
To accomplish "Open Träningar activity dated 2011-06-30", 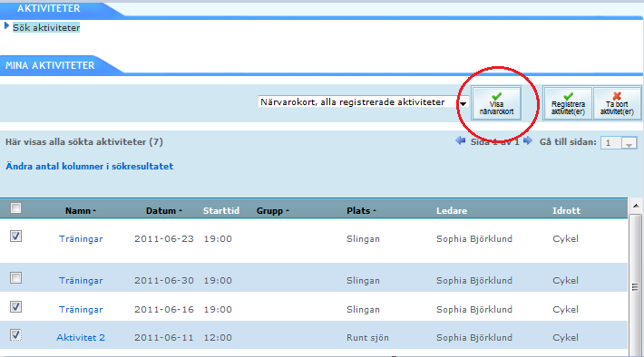I will [x=81, y=281].
